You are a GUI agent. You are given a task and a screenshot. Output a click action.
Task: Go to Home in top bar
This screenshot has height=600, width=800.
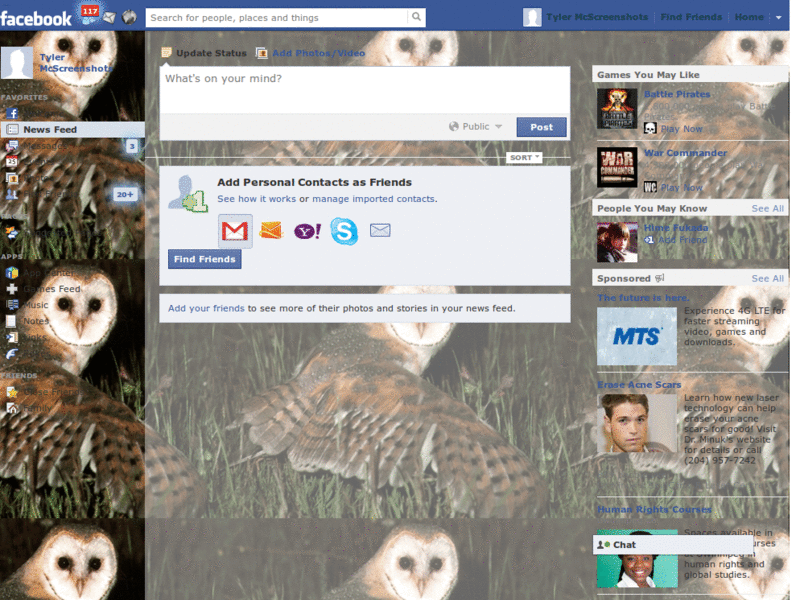point(749,17)
